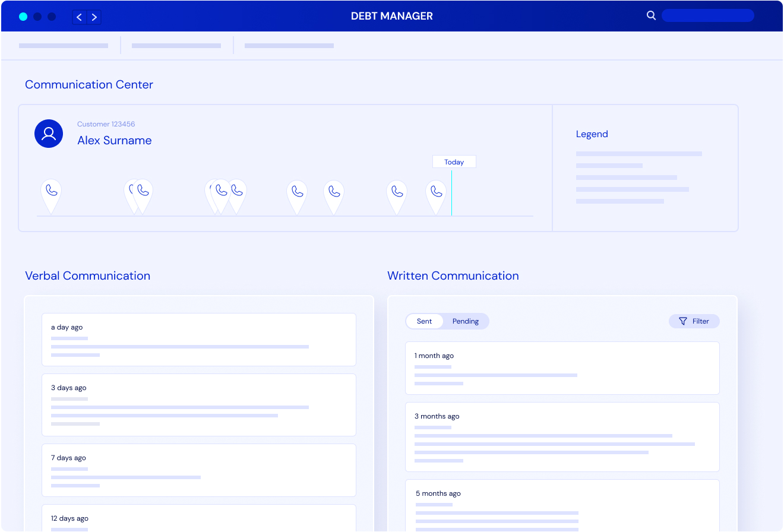Viewport: 784px width, 532px height.
Task: Open the 'a day ago' verbal communication entry
Action: click(x=198, y=340)
